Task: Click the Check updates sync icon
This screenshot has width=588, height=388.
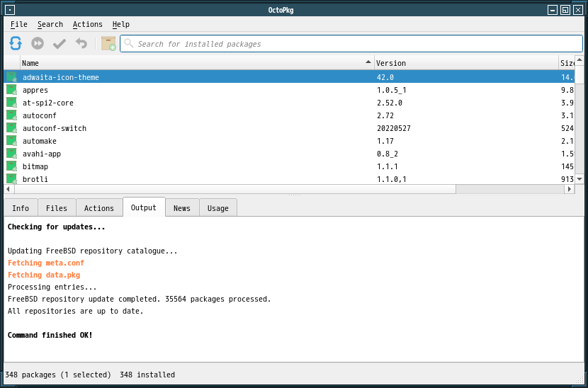Action: click(16, 44)
